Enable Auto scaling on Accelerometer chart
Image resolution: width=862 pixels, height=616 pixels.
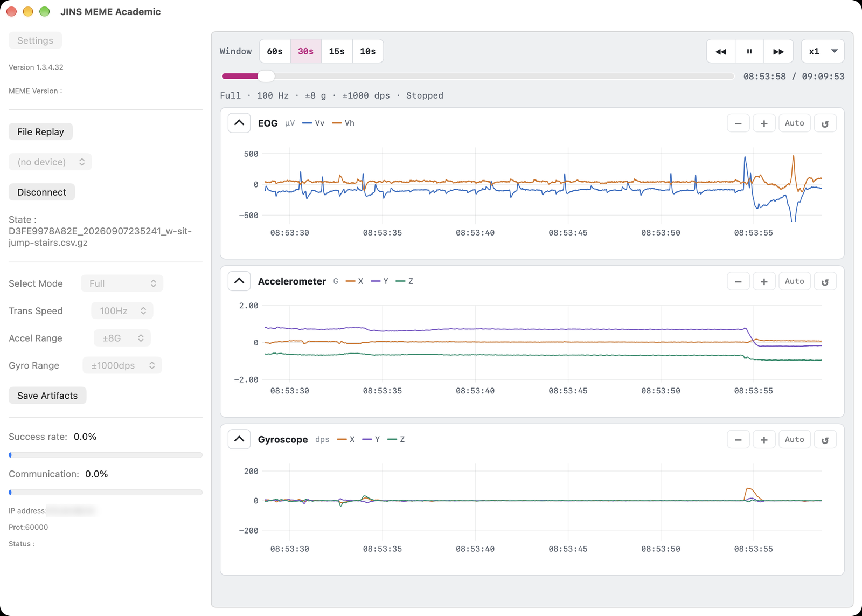click(795, 281)
